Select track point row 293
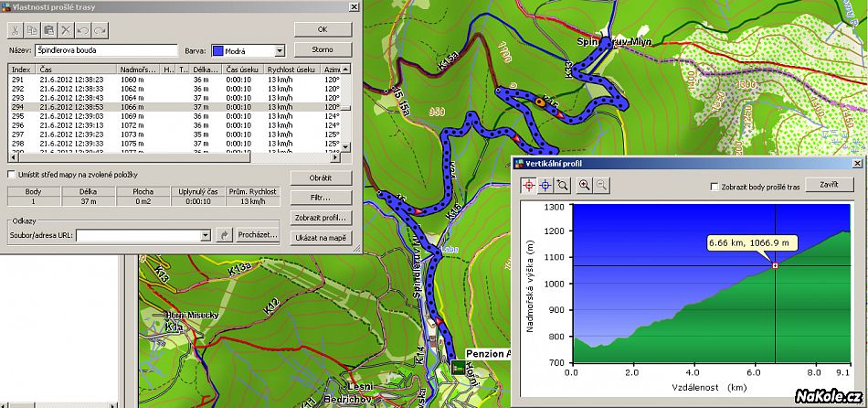This screenshot has height=408, width=868. [175, 98]
